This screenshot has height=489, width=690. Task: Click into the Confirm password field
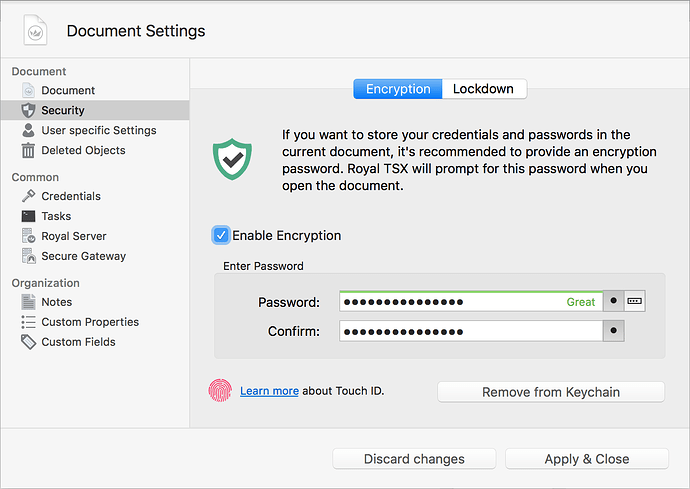click(470, 331)
